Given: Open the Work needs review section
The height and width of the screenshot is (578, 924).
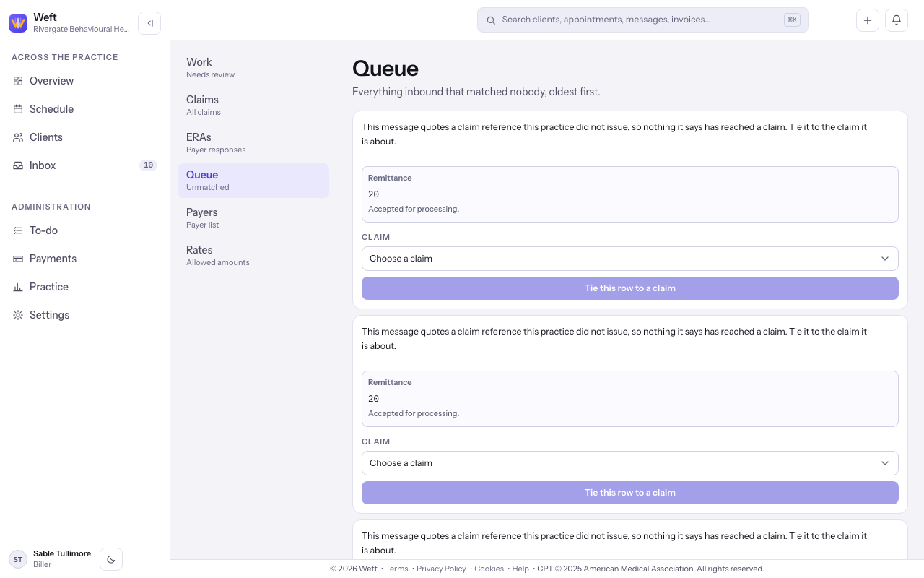Looking at the screenshot, I should (x=253, y=68).
